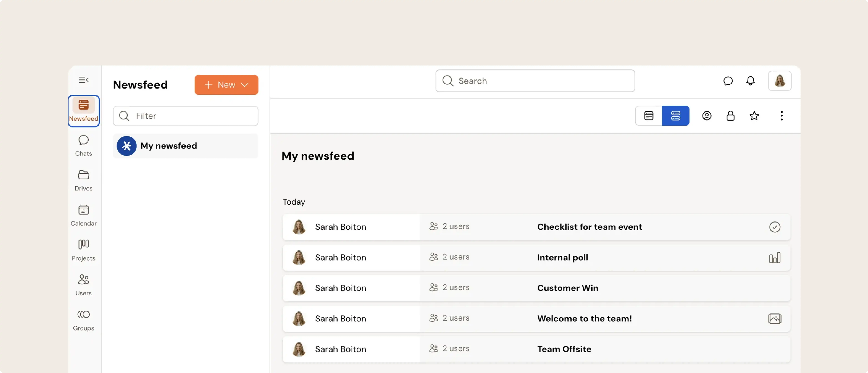Click the magnifier icon in Search bar

[448, 81]
